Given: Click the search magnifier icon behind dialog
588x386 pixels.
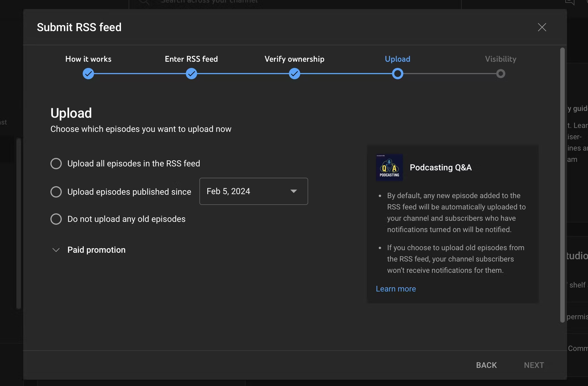Looking at the screenshot, I should [x=144, y=2].
